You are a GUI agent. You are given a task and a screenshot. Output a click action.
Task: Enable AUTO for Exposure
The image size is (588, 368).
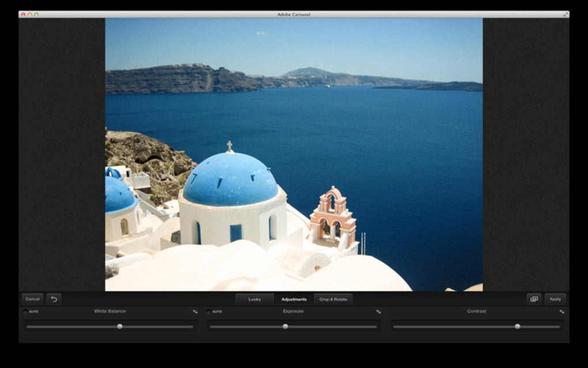[214, 311]
